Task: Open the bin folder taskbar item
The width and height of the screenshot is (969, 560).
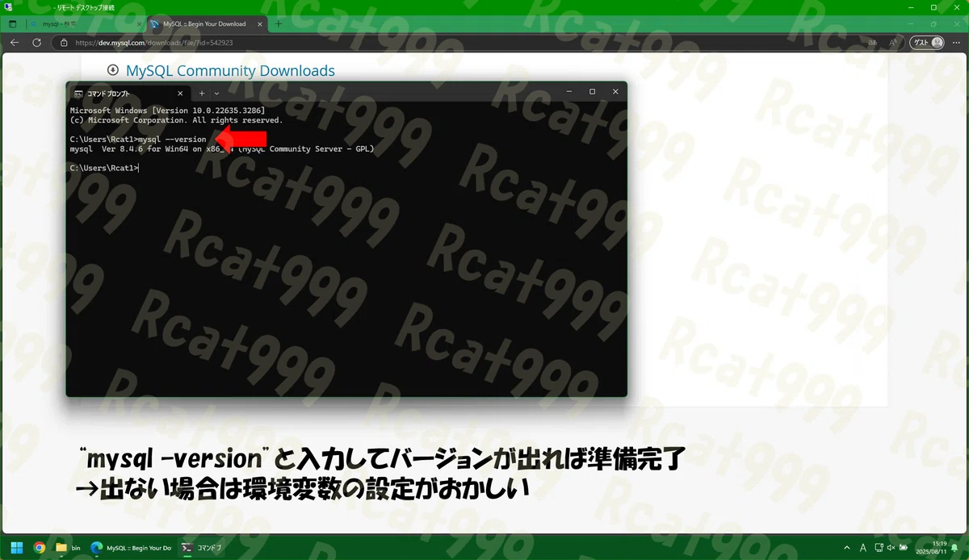Action: [69, 547]
